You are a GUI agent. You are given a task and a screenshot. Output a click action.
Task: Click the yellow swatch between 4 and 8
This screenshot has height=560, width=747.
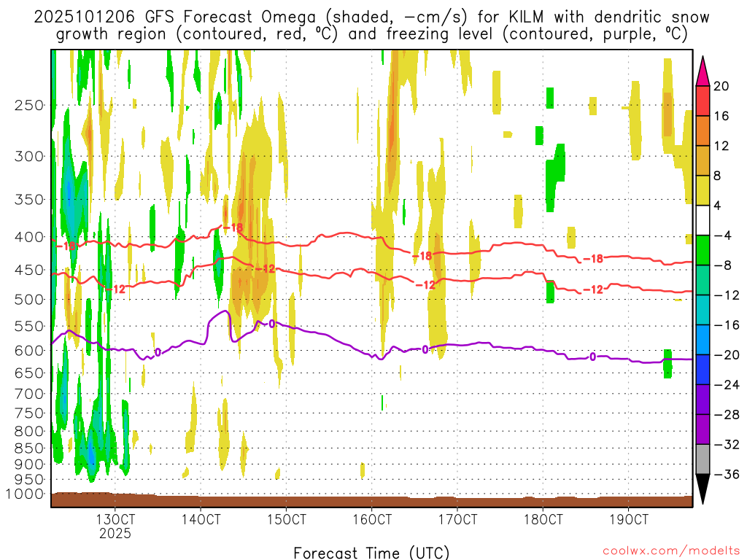click(x=703, y=190)
